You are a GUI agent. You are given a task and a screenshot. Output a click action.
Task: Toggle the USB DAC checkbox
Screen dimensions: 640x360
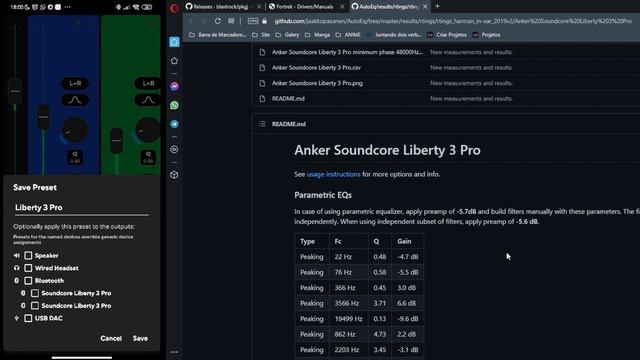pyautogui.click(x=28, y=318)
